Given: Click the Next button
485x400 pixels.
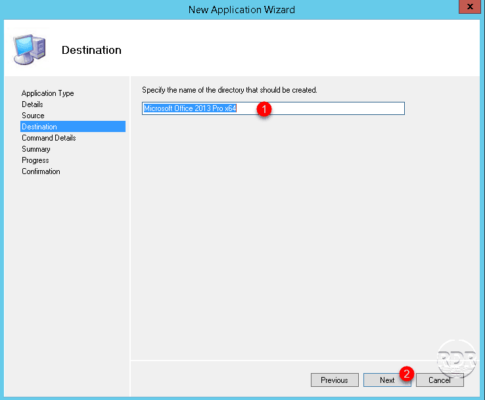Looking at the screenshot, I should point(387,380).
